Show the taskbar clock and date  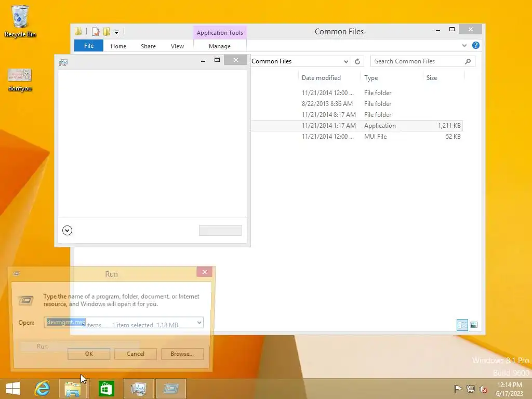click(509, 389)
